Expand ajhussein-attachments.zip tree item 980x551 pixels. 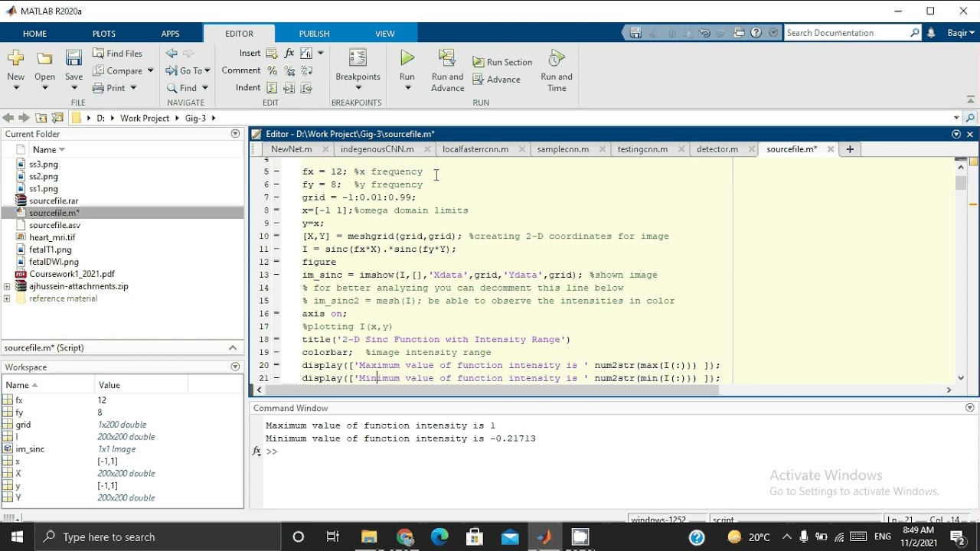coord(7,286)
